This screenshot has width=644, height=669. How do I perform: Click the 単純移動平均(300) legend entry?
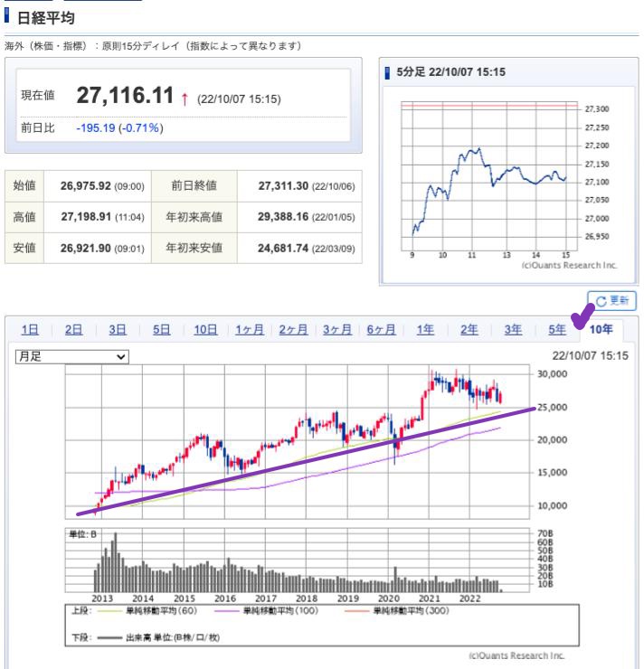click(397, 611)
